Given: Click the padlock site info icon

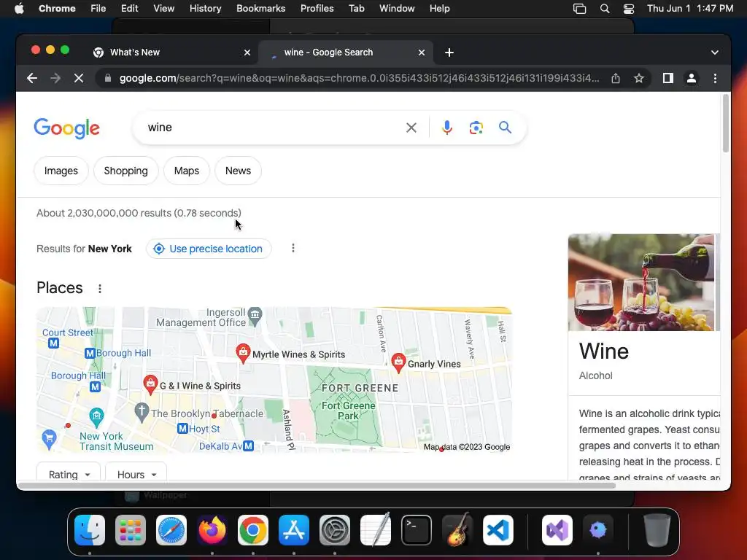Looking at the screenshot, I should [108, 78].
